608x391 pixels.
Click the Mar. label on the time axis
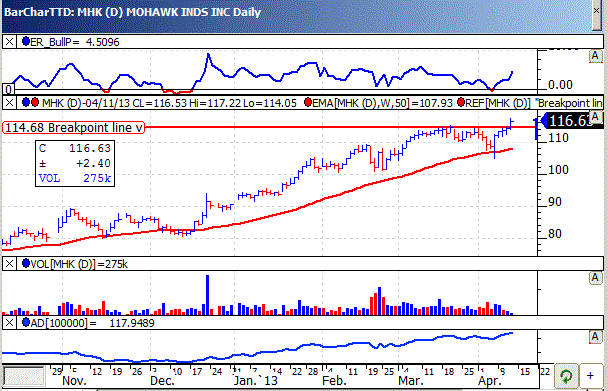[411, 381]
